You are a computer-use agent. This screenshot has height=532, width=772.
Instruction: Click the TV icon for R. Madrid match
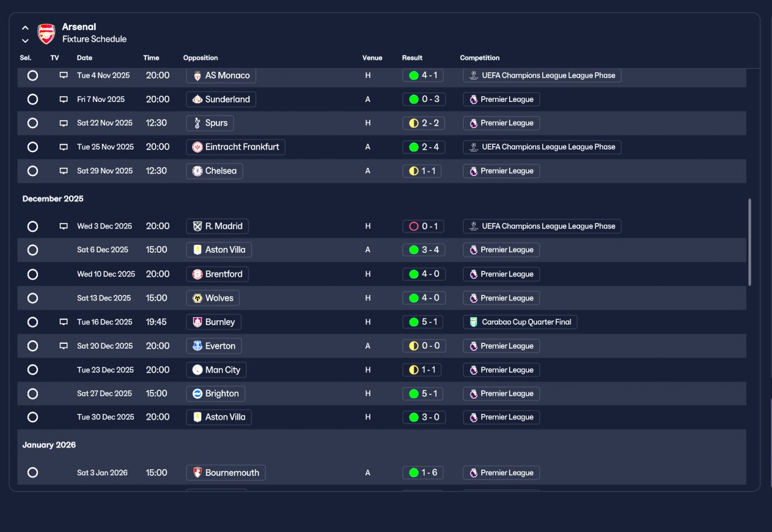63,226
